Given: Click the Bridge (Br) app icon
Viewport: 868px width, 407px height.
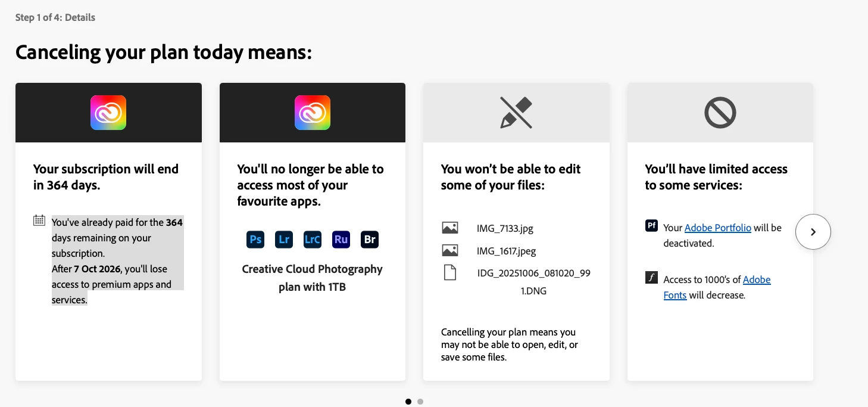Looking at the screenshot, I should click(x=370, y=240).
